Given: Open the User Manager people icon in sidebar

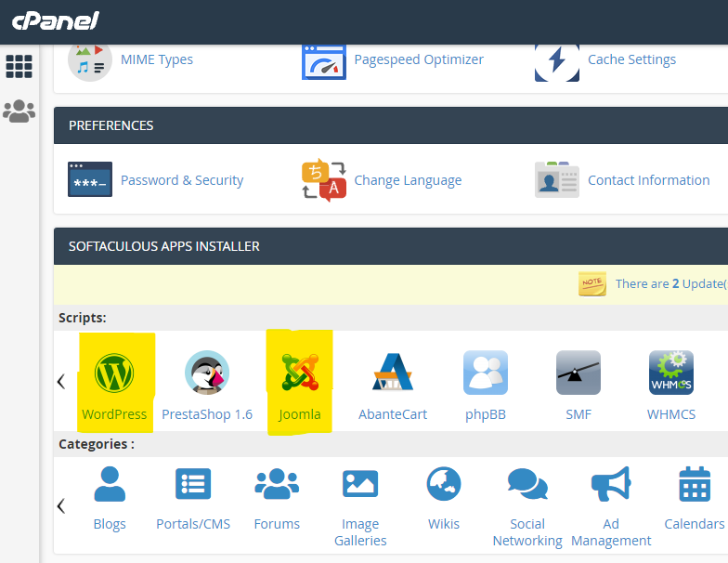Looking at the screenshot, I should pos(19,111).
